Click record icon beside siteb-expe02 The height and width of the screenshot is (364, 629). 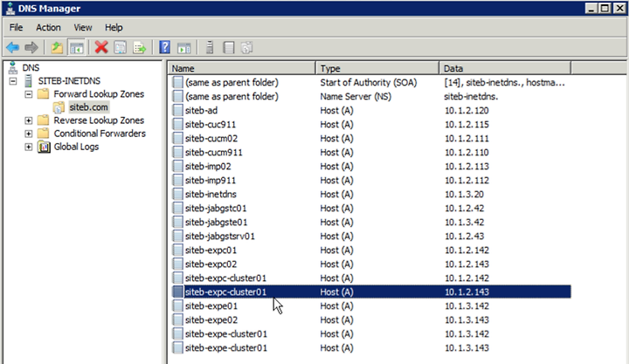(177, 319)
